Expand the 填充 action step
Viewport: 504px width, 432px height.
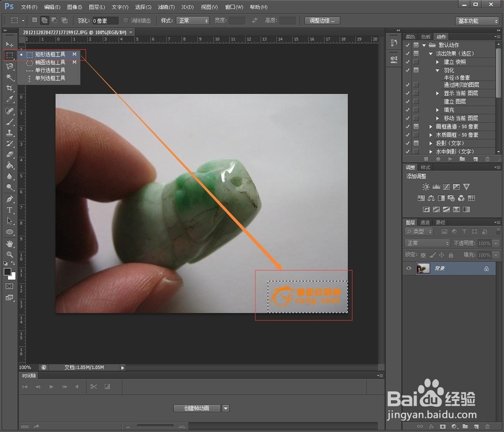coord(437,110)
